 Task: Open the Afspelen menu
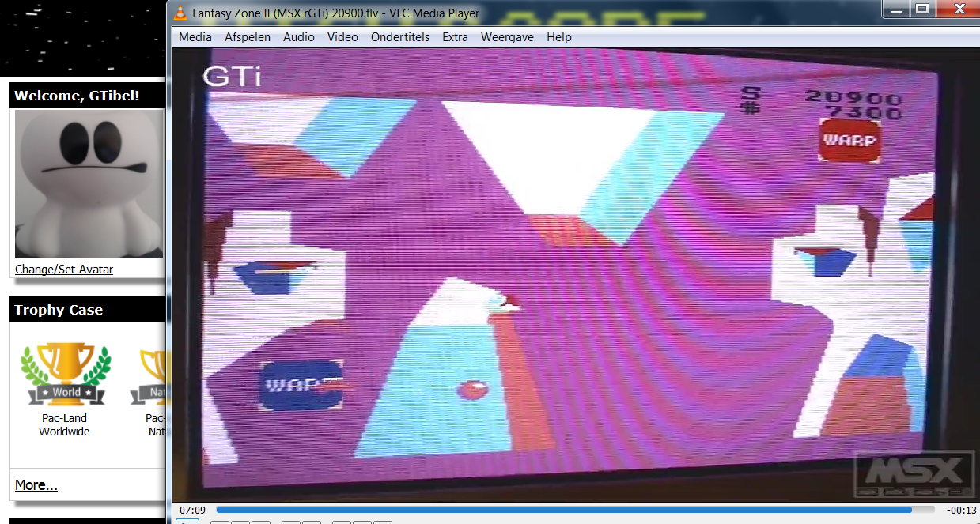point(247,37)
